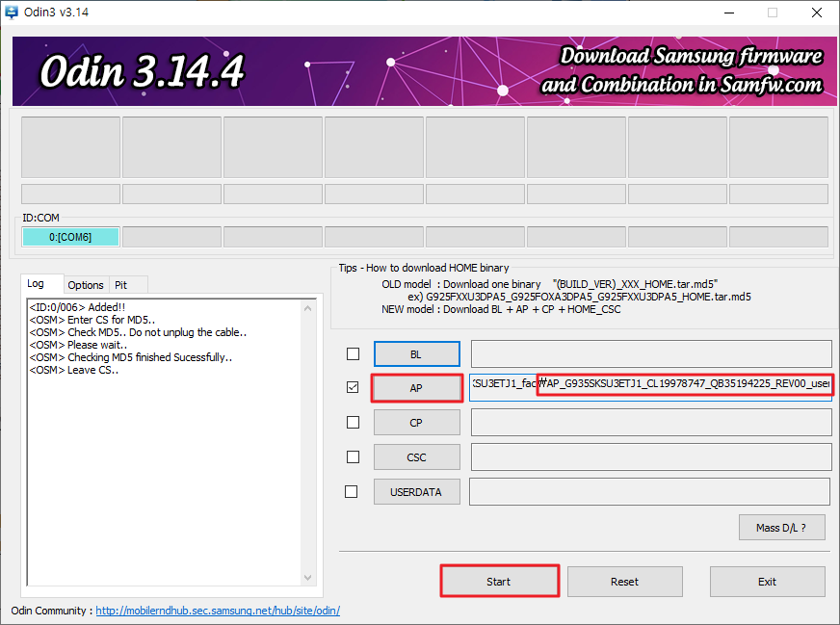Close the Odin3 window
The height and width of the screenshot is (625, 840).
coord(817,13)
